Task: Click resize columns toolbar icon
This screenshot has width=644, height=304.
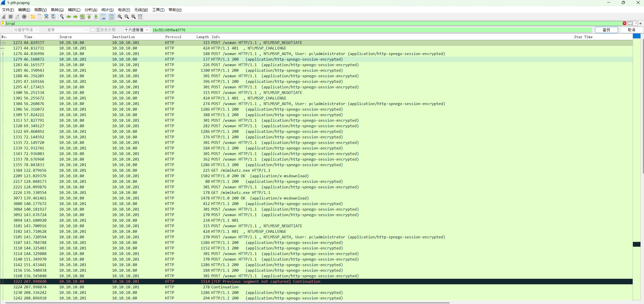Action: click(x=140, y=17)
